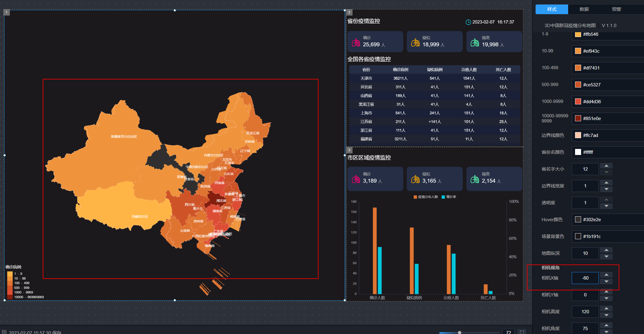Click the 10-99 color swatch #ef943c
644x334 pixels.
coord(578,51)
